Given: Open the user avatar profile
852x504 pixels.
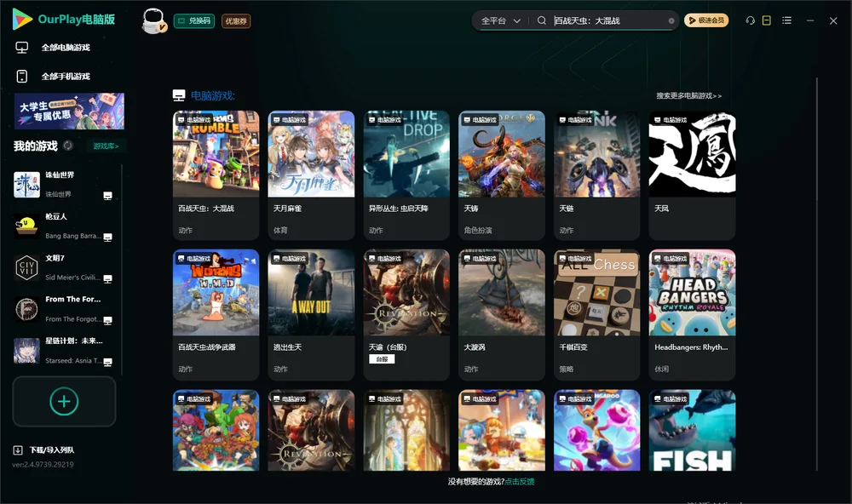Looking at the screenshot, I should click(153, 21).
